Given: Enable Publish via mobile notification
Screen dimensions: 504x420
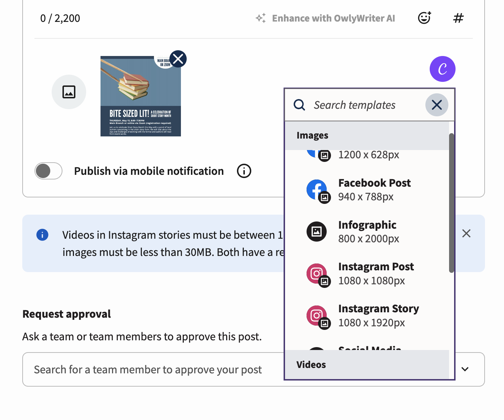Looking at the screenshot, I should tap(48, 171).
